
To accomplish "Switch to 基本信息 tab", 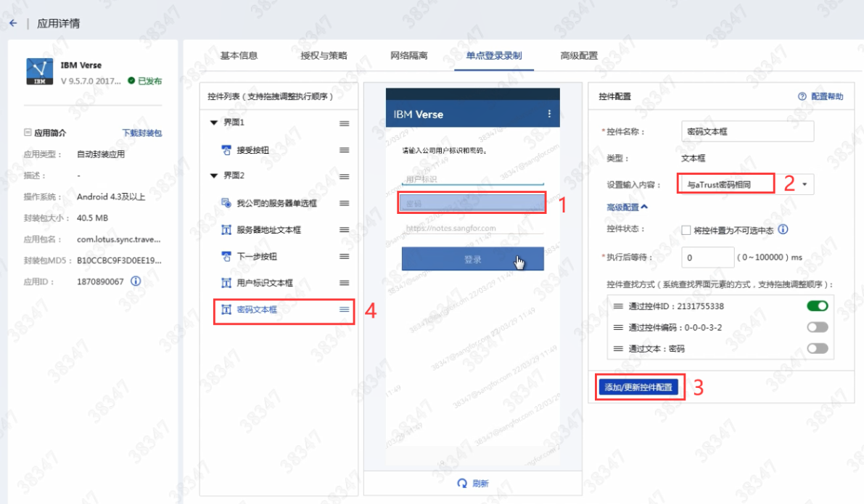I will click(239, 55).
